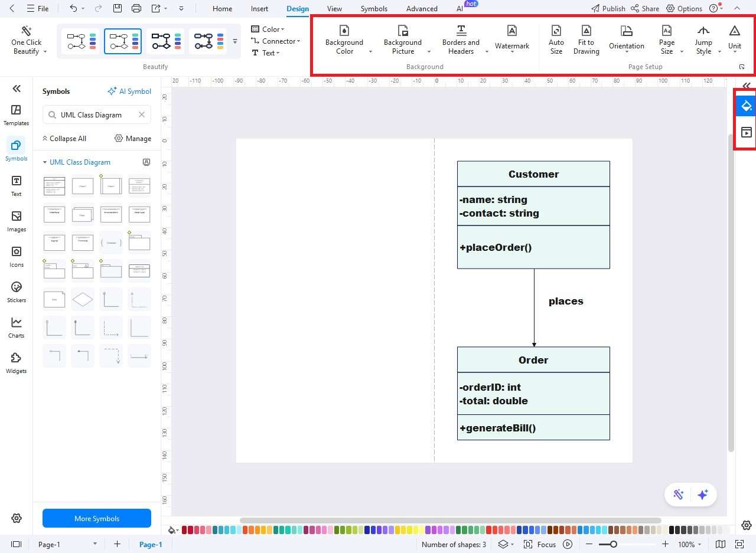The image size is (756, 553).
Task: Open the Page-1 page selector dropdown
Action: (67, 544)
